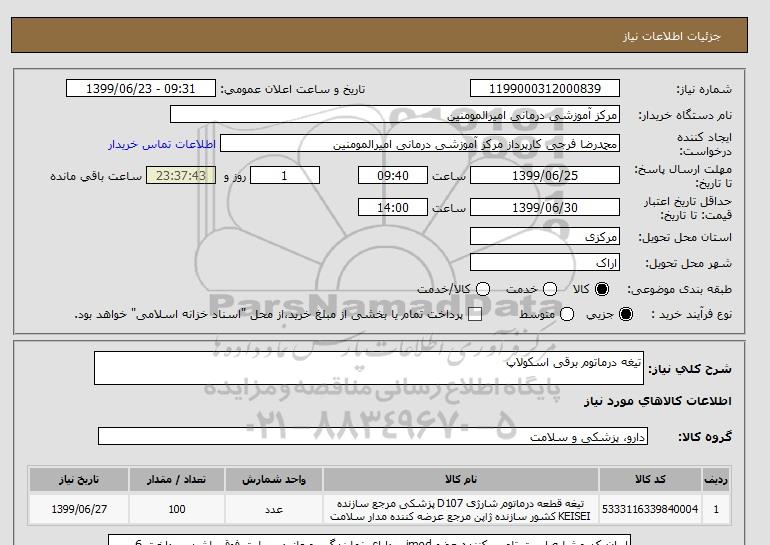This screenshot has width=770, height=545.
Task: Click the buyer name field مرکز آموزشی درمانی امیرالمومنین
Action: pyautogui.click(x=395, y=114)
